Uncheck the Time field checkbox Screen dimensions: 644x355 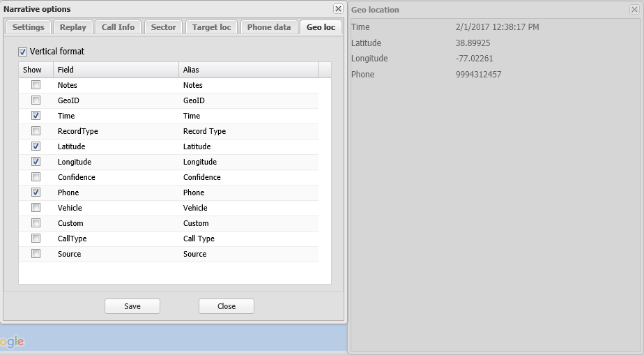click(x=36, y=116)
